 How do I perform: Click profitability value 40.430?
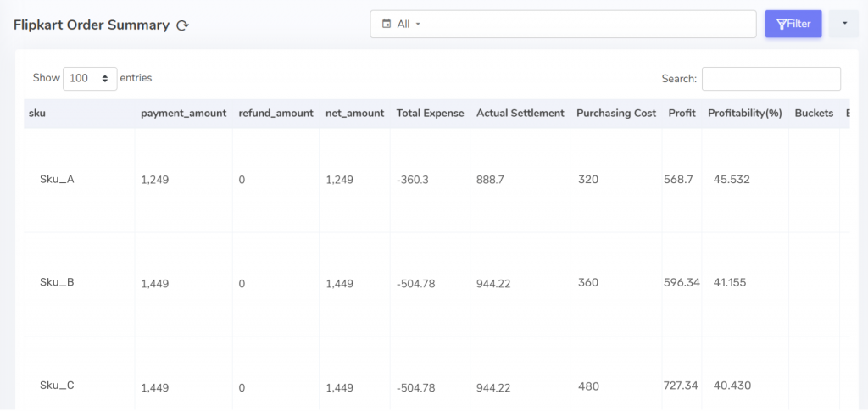(x=732, y=385)
